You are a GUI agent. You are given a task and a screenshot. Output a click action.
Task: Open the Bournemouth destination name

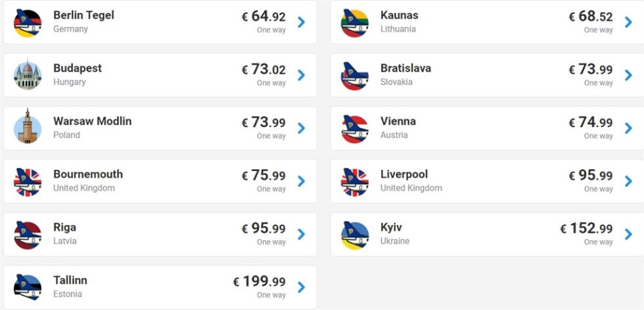88,174
